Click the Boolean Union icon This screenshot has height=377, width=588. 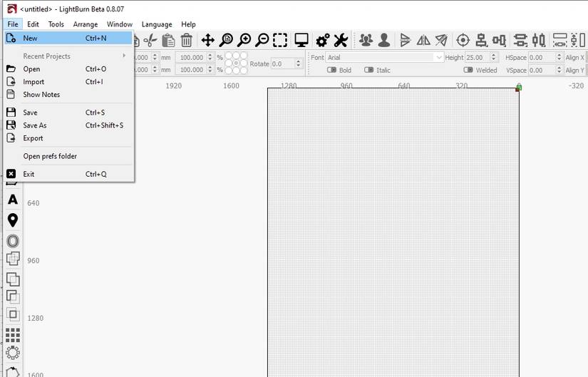point(13,279)
